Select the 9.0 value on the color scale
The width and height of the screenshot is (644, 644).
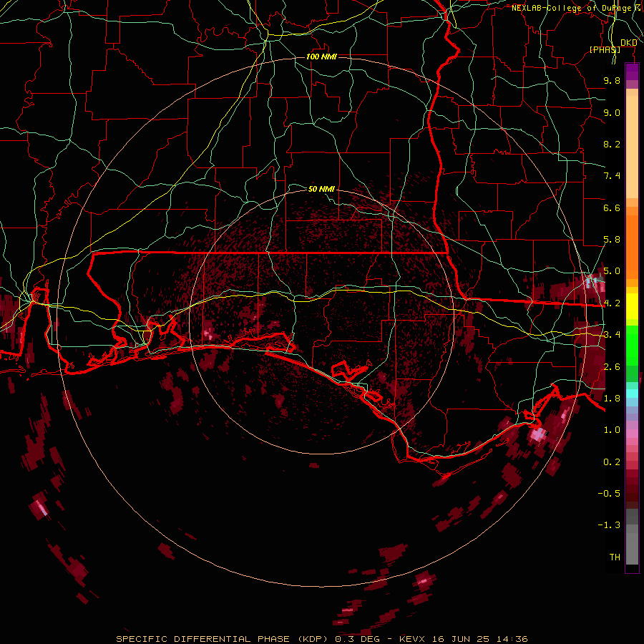click(612, 112)
